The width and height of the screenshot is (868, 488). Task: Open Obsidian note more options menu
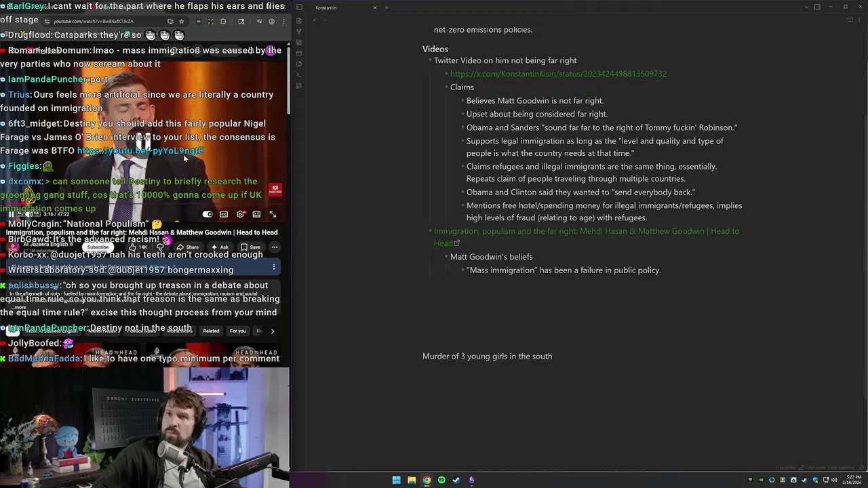(859, 20)
